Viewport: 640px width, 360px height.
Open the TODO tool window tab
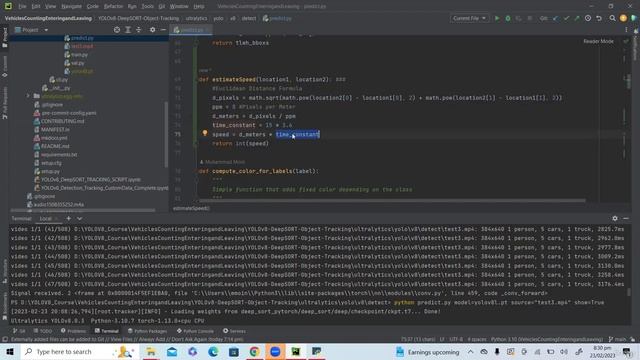43,331
